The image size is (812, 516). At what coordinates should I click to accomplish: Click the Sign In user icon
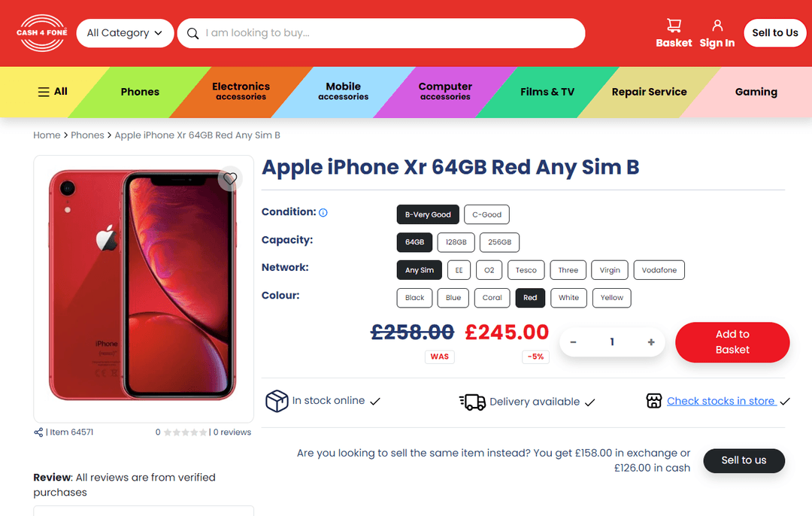pyautogui.click(x=717, y=26)
